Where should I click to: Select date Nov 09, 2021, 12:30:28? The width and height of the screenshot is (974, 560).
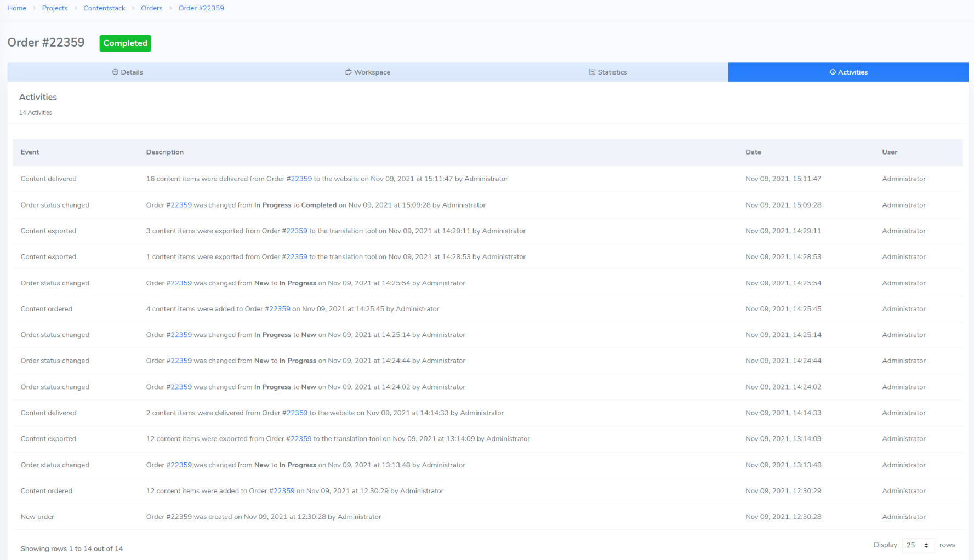(783, 517)
